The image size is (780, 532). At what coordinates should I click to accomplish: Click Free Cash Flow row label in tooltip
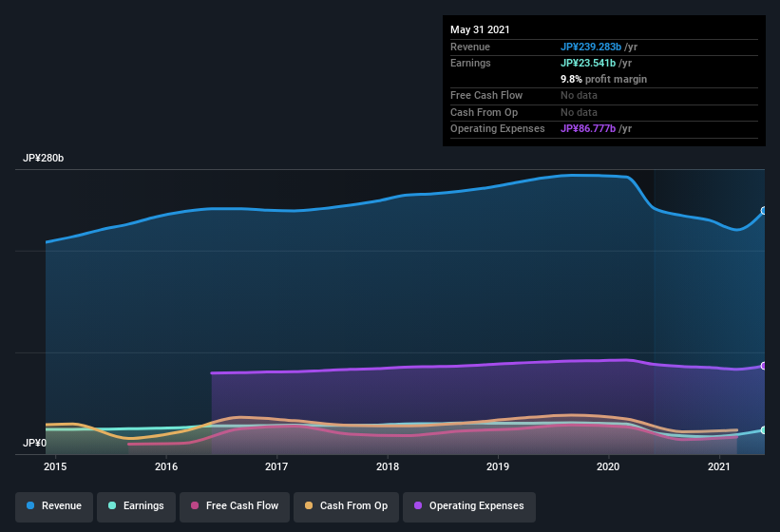(x=486, y=95)
